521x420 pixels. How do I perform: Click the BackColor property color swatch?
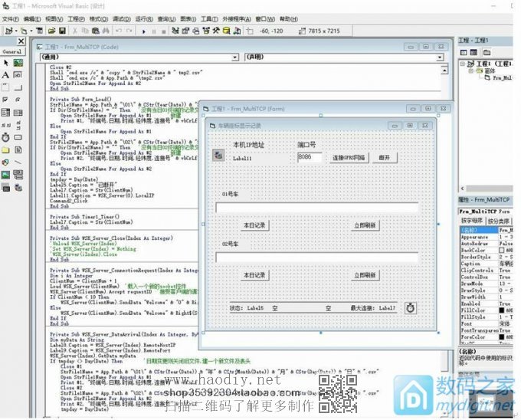click(x=502, y=251)
